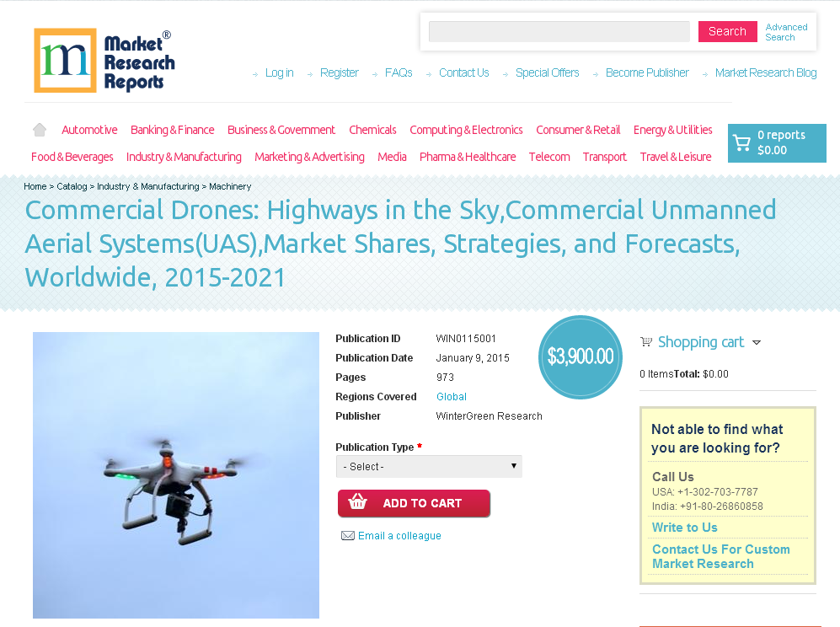The width and height of the screenshot is (840, 627).
Task: Open the shopping cart icon in top right
Action: (x=741, y=142)
